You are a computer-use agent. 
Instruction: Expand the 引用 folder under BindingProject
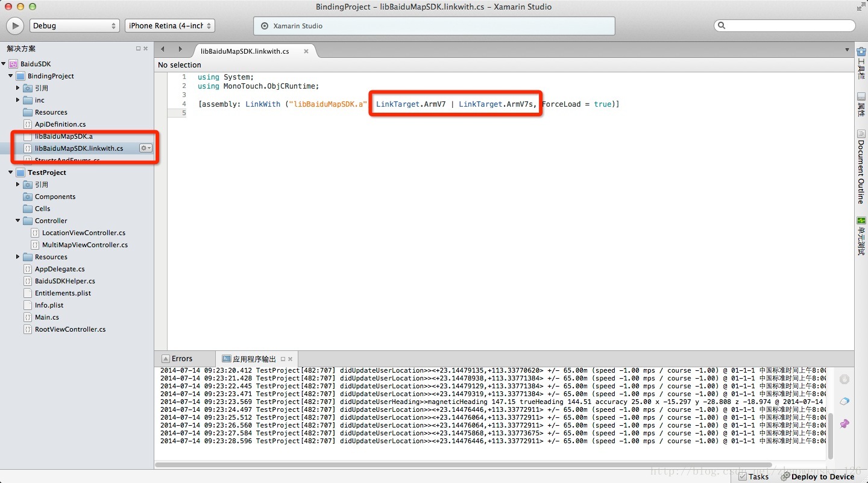[x=18, y=88]
